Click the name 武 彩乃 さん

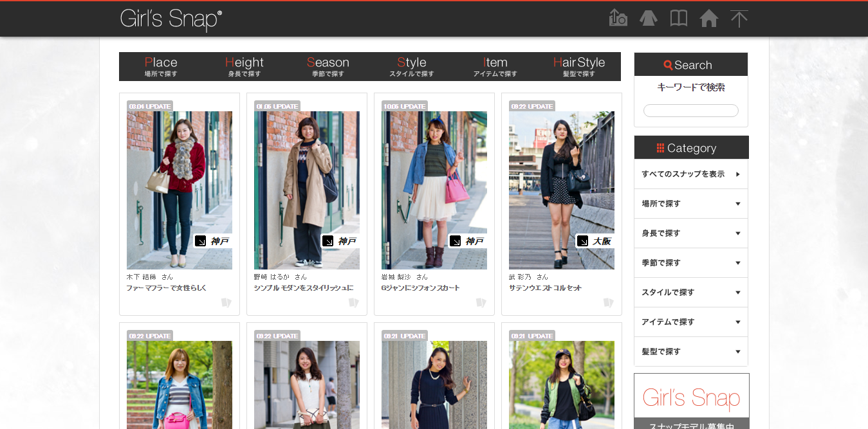point(529,277)
